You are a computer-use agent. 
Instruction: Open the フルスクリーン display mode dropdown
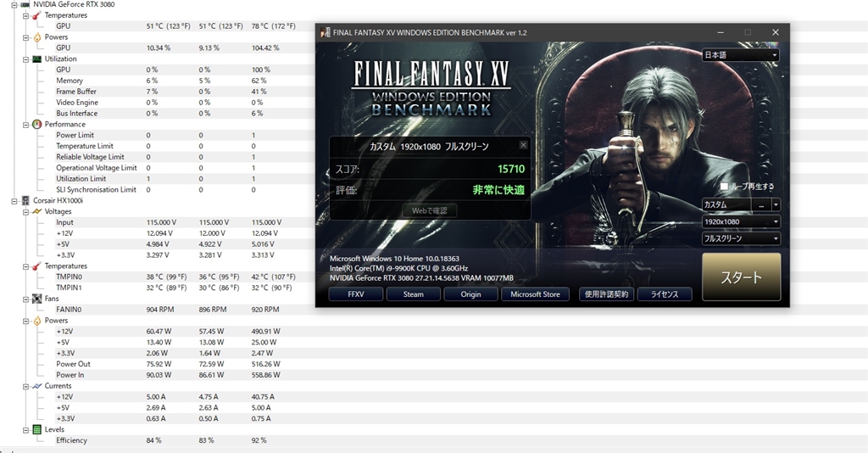[741, 238]
